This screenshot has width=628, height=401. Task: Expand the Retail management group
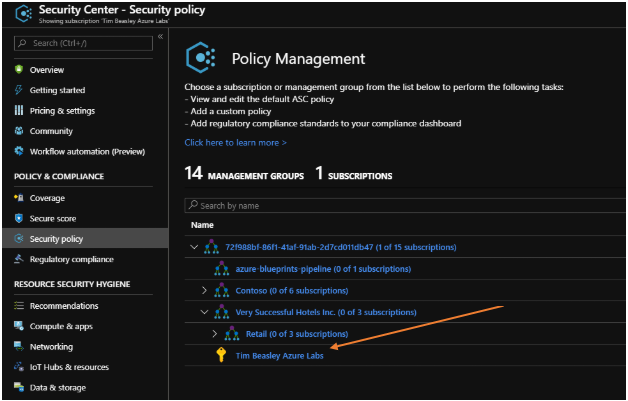pos(215,333)
